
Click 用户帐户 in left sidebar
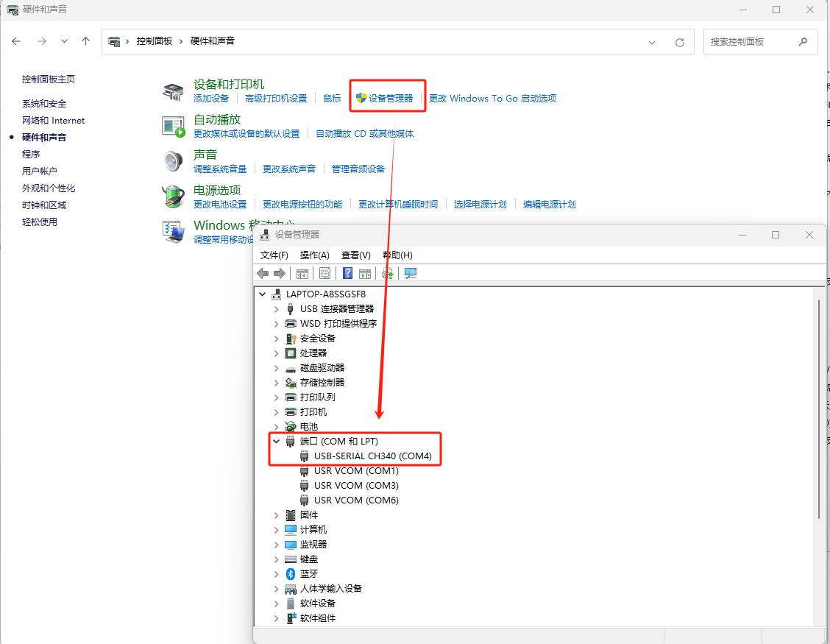40,171
